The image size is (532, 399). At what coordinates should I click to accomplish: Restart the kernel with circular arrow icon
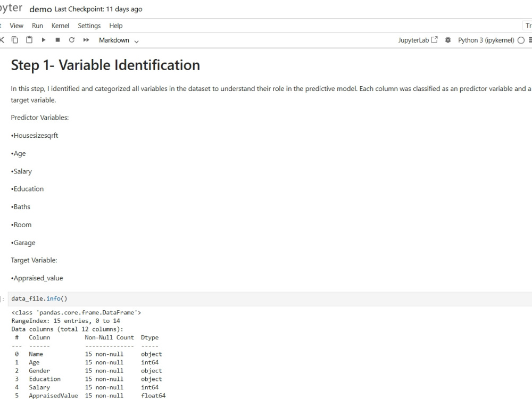click(72, 40)
